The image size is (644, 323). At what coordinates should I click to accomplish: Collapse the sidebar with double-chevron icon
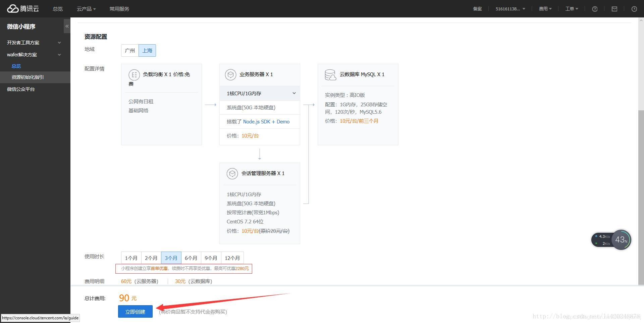pos(67,26)
